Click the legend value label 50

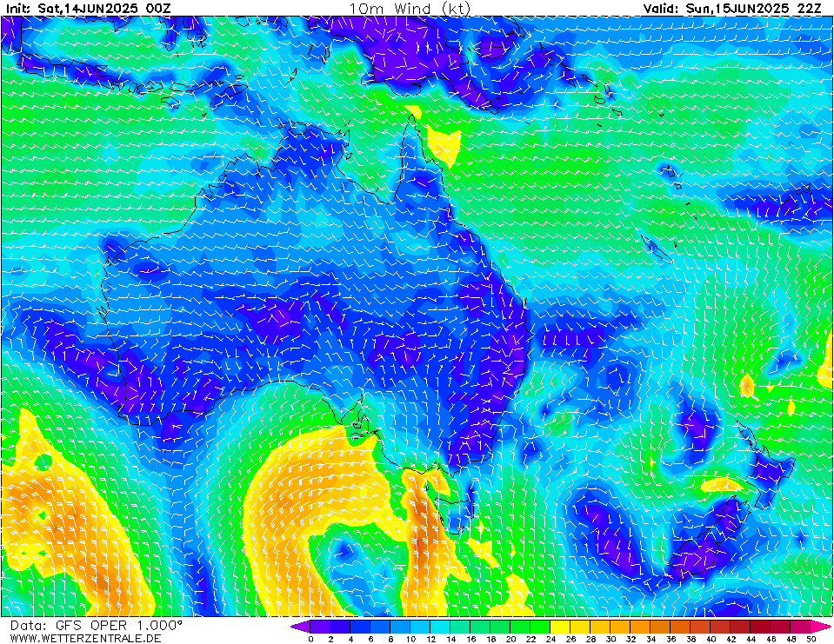pos(811,639)
